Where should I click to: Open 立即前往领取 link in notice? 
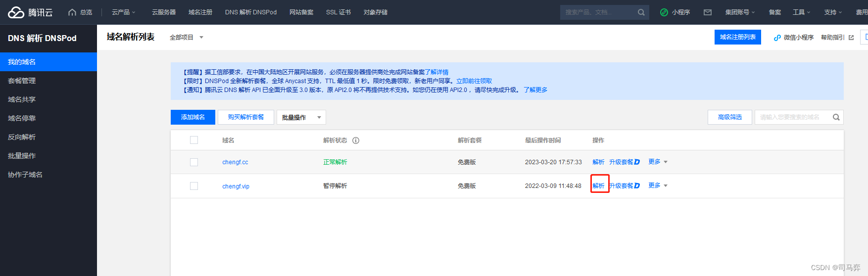tap(474, 81)
